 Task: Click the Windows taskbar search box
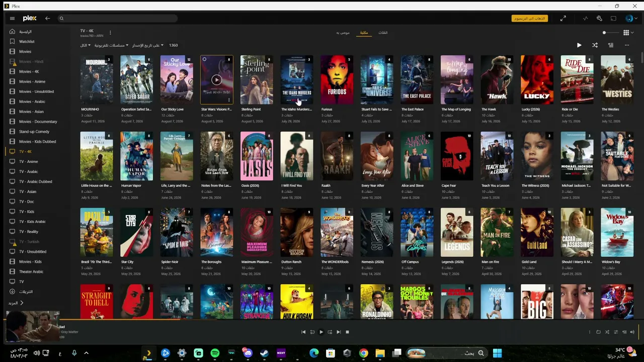click(446, 353)
